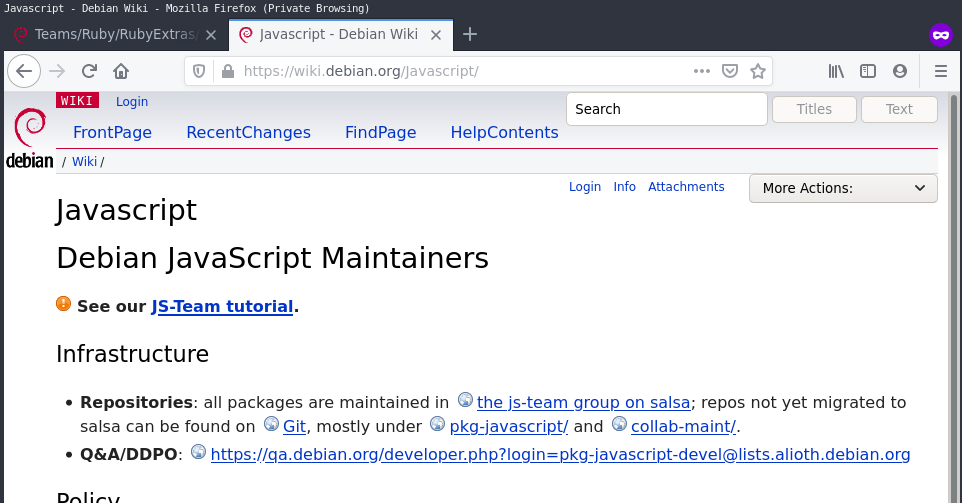Go to FindPage
The width and height of the screenshot is (962, 503).
click(380, 132)
